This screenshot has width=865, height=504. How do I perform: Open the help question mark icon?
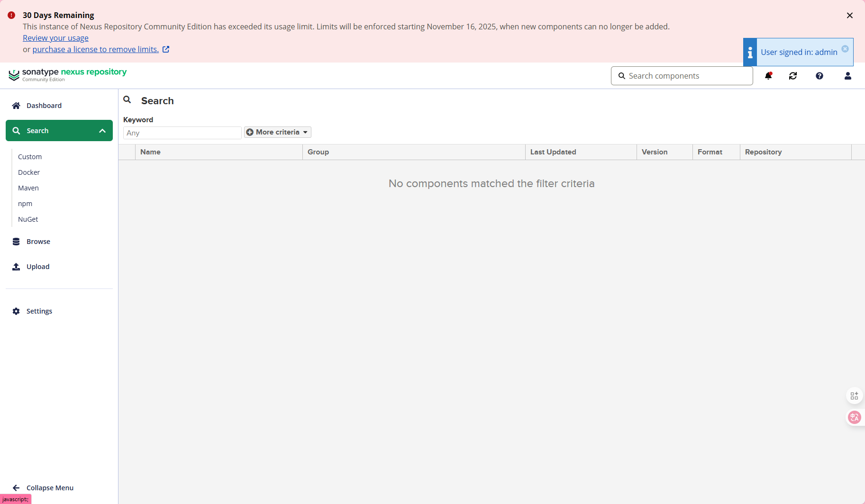[x=819, y=76]
